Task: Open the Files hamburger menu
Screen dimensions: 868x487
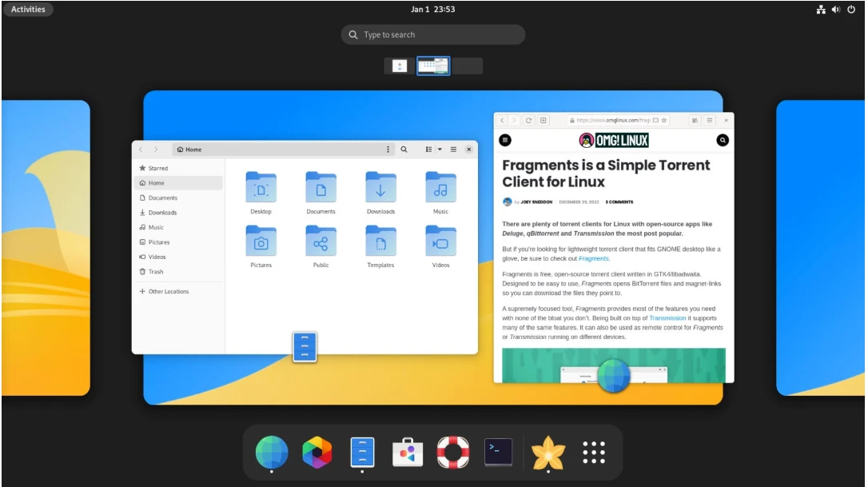Action: (453, 150)
